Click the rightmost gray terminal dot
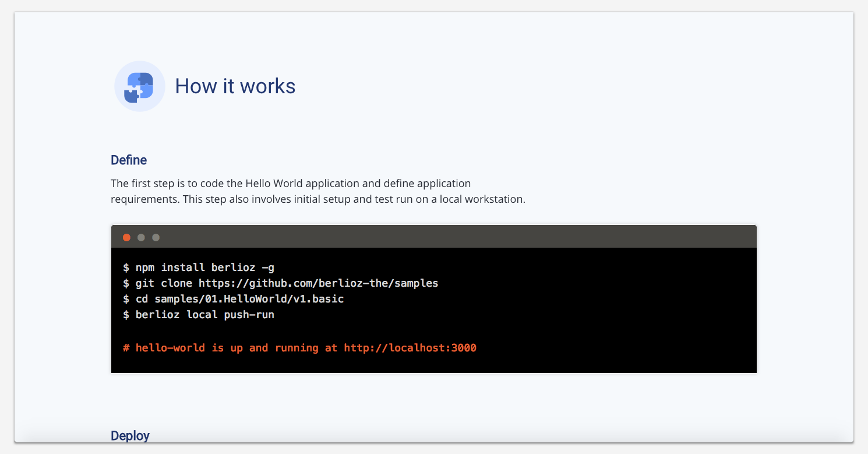868x454 pixels. point(156,237)
